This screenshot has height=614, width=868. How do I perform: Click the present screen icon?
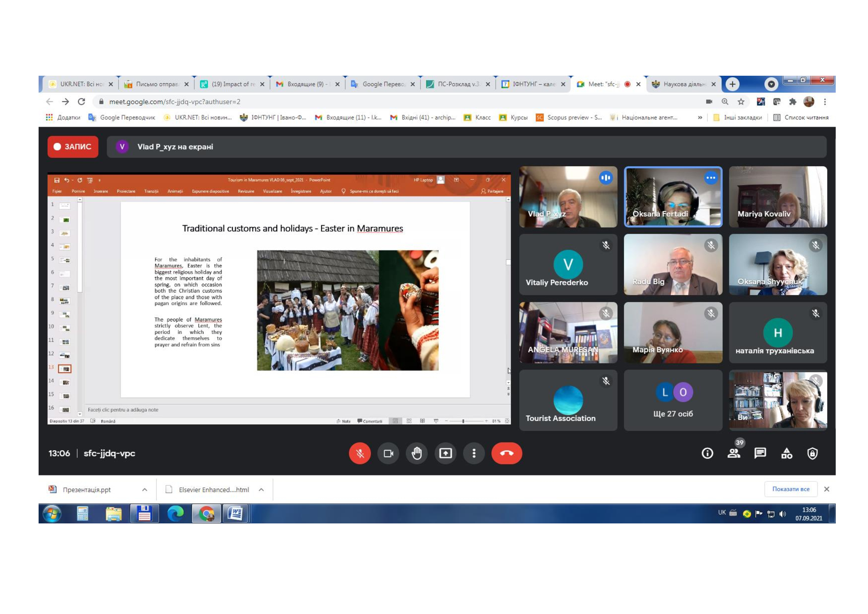(445, 453)
